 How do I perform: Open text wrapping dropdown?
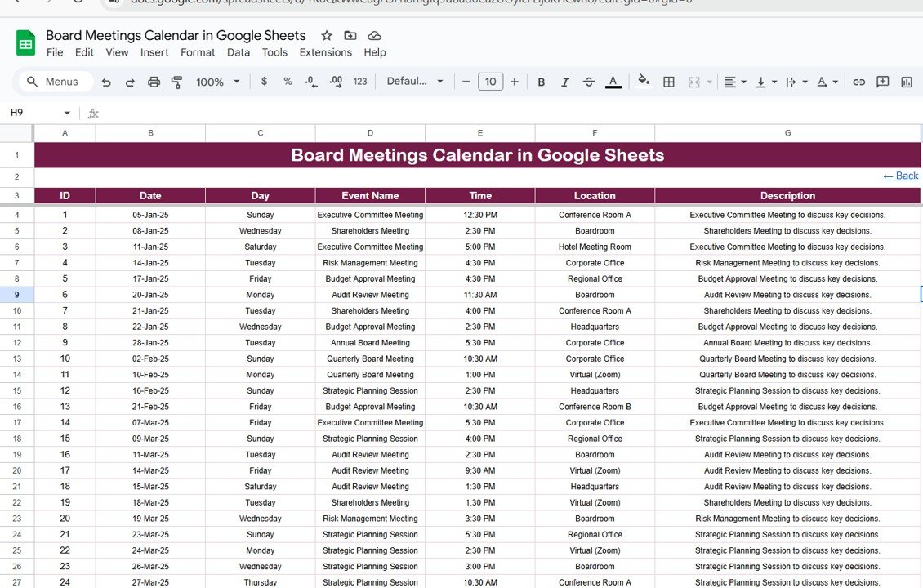[796, 82]
